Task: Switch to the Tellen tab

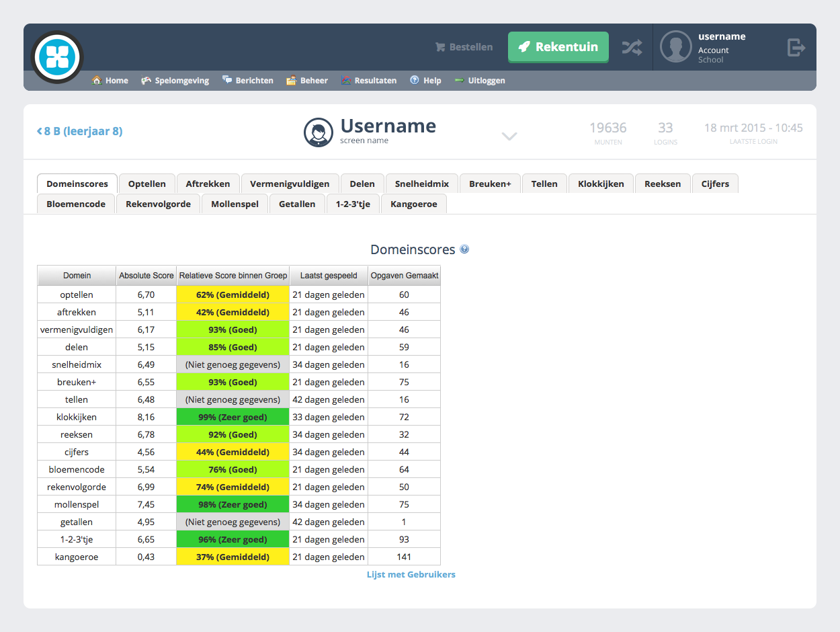Action: [x=544, y=184]
